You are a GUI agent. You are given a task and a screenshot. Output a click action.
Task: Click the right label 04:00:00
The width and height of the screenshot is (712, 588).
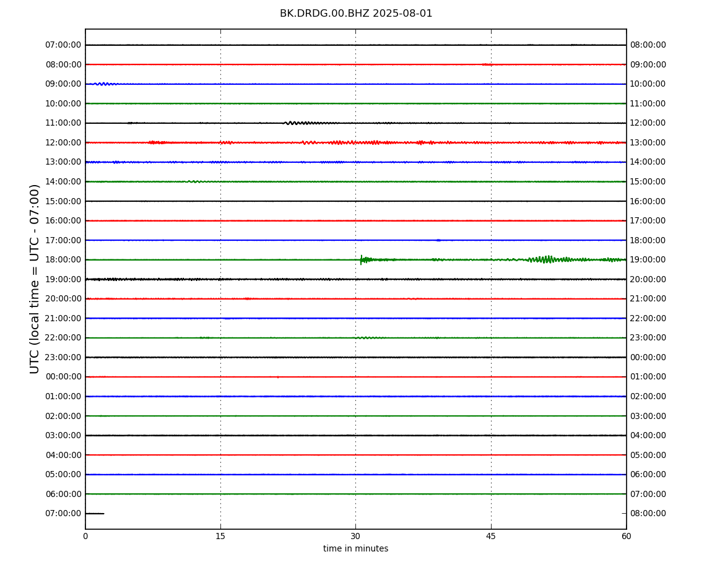pyautogui.click(x=648, y=436)
